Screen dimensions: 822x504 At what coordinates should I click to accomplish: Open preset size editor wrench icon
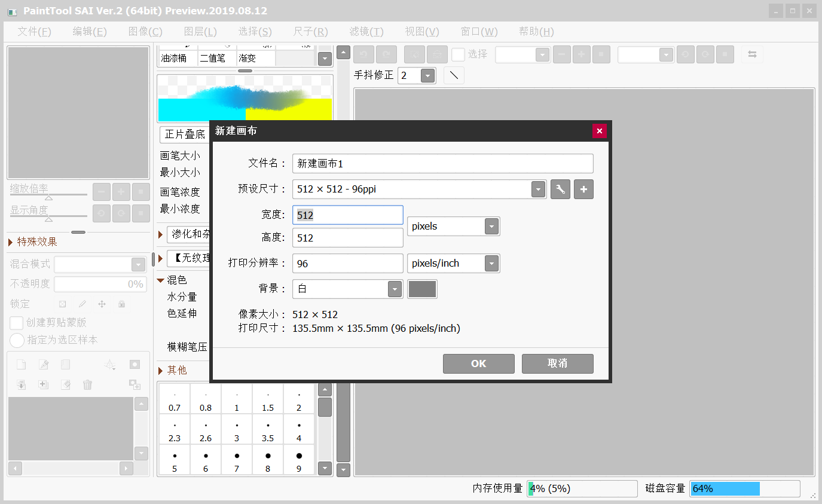560,190
